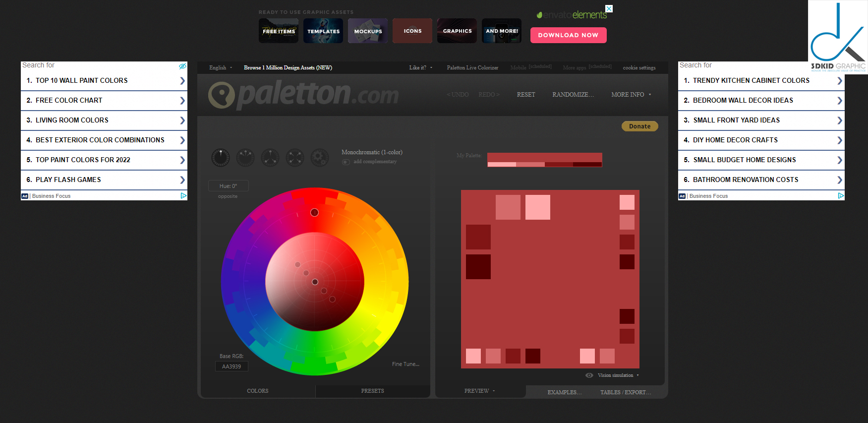Click the envato elements logo
Image resolution: width=868 pixels, height=423 pixels.
pos(572,15)
